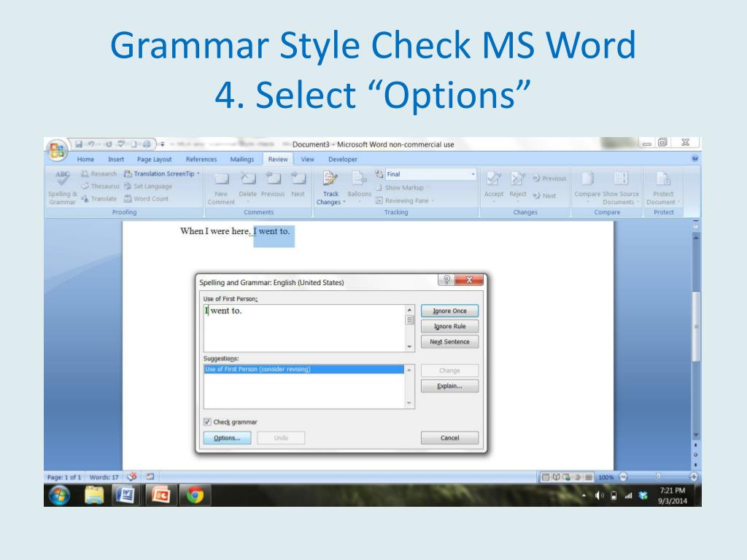Go to Next comment

point(298,184)
